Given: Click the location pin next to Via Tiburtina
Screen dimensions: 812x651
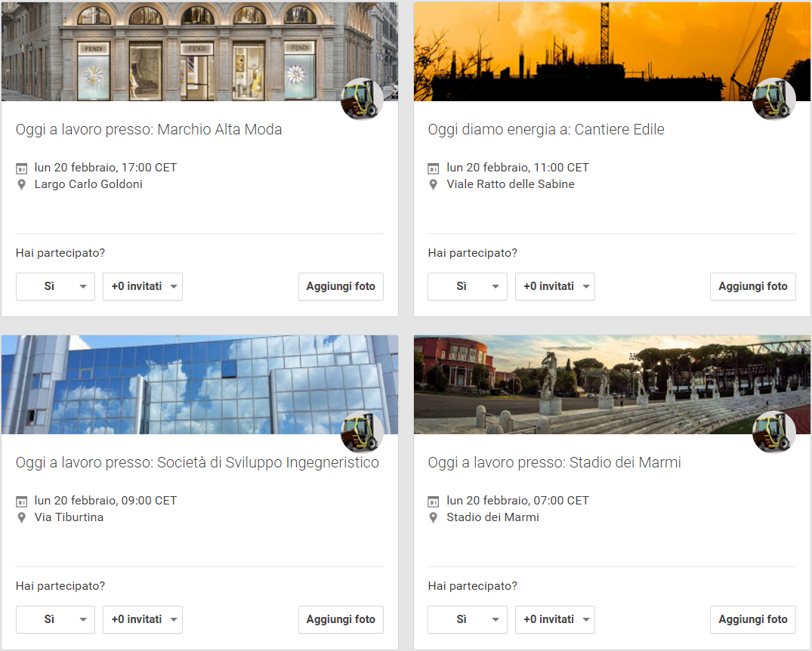Looking at the screenshot, I should pyautogui.click(x=22, y=518).
